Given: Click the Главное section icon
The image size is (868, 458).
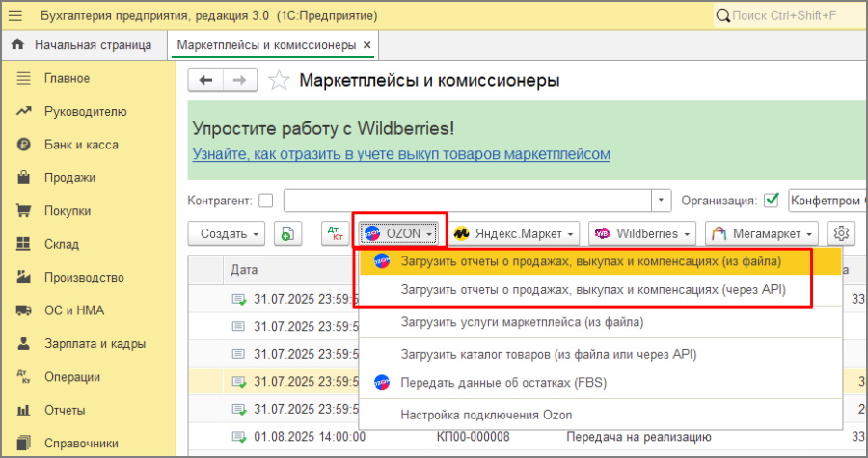Looking at the screenshot, I should pyautogui.click(x=23, y=78).
